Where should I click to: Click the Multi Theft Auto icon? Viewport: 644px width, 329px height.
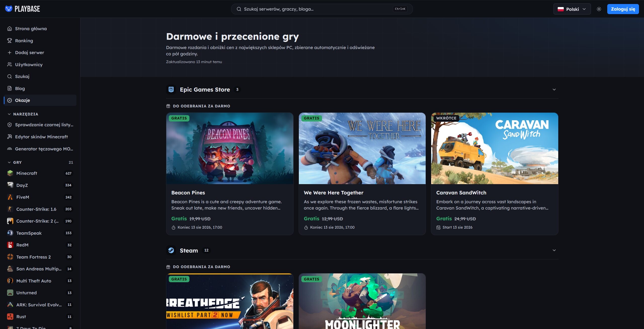click(10, 281)
